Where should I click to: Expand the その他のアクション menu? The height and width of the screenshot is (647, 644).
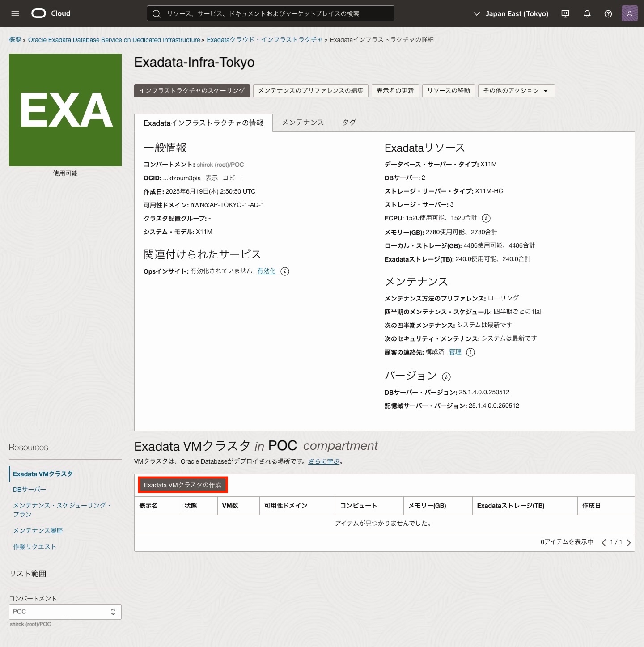516,90
